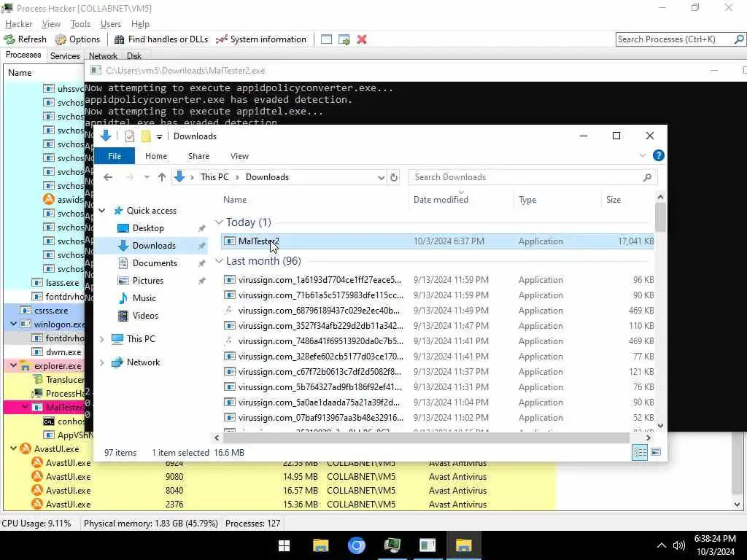Screen dimensions: 747x560
Task: Select Pictures in the navigation pane
Action: point(147,281)
